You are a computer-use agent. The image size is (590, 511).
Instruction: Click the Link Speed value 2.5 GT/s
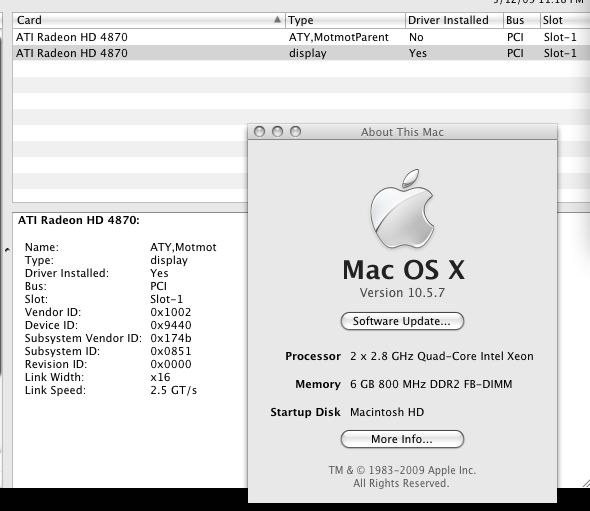(x=173, y=390)
